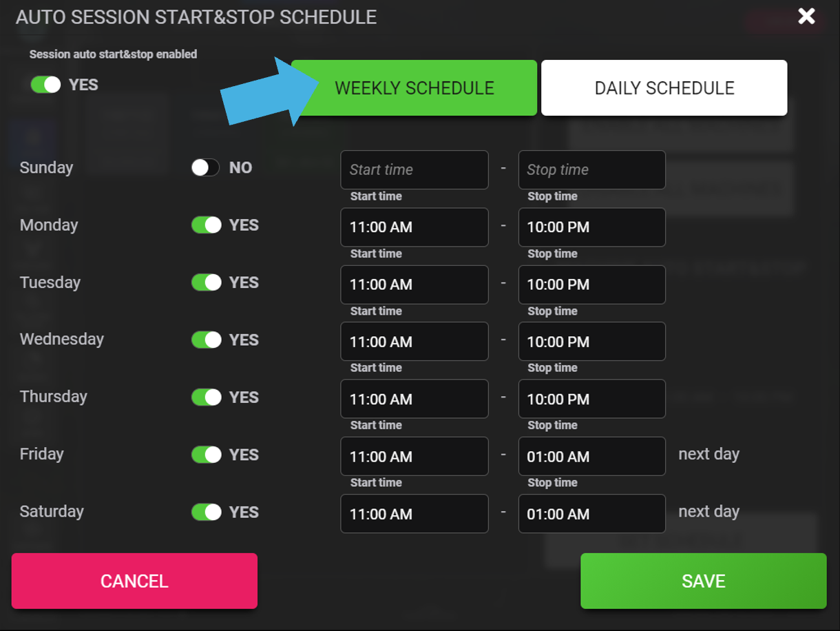Switch to the Daily Schedule tab
The width and height of the screenshot is (840, 631).
664,88
